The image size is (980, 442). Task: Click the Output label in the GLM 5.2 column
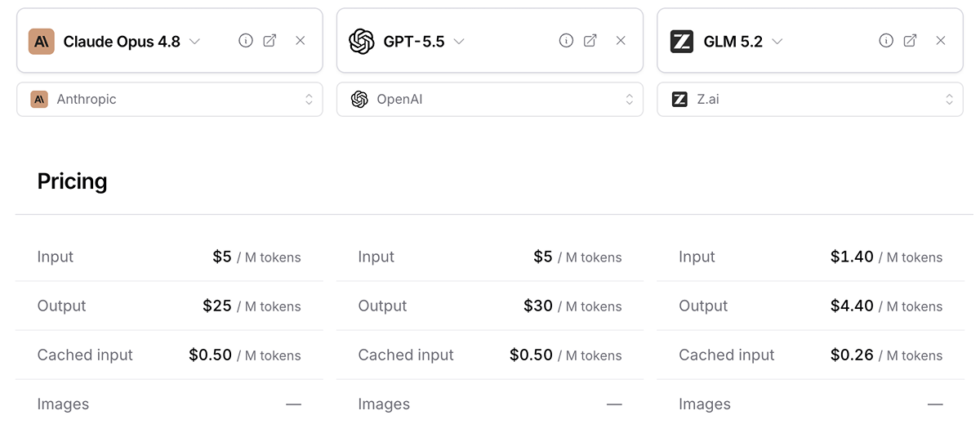click(x=703, y=306)
